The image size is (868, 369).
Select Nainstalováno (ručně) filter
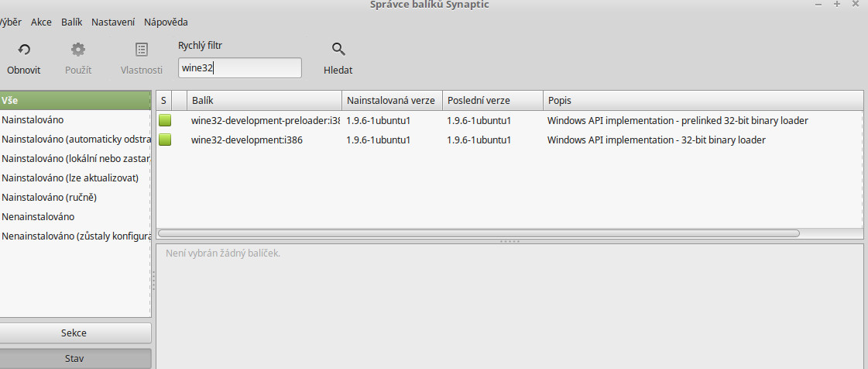(x=50, y=197)
